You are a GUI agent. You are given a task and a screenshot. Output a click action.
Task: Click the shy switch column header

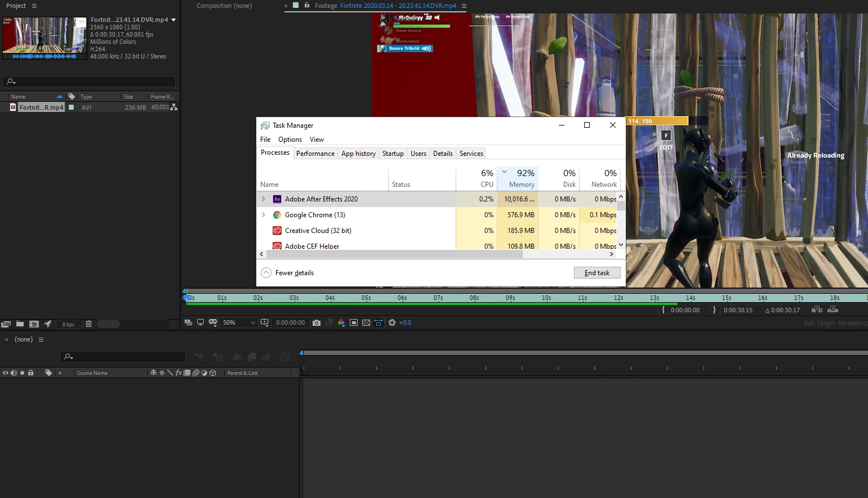point(153,373)
